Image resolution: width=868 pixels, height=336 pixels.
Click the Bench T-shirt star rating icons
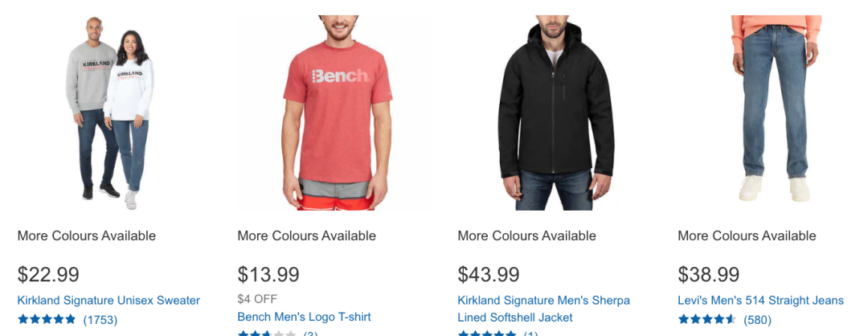[267, 334]
